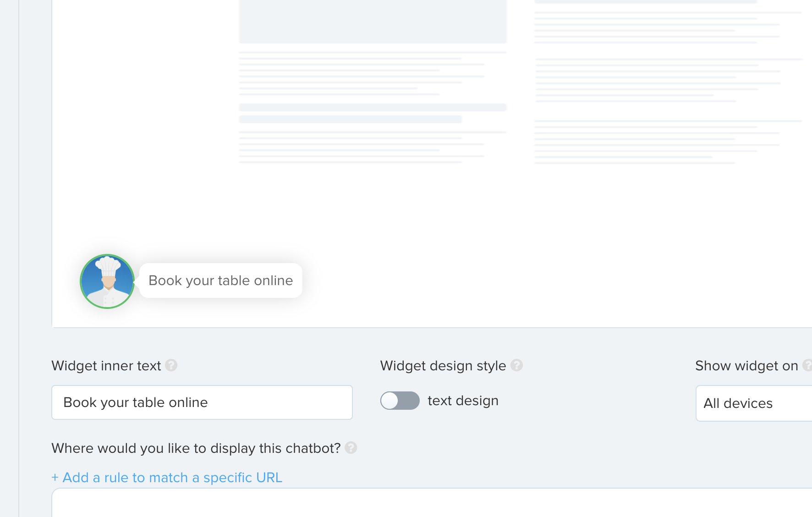The width and height of the screenshot is (812, 517).
Task: Focus the Widget inner text input field
Action: coord(202,402)
